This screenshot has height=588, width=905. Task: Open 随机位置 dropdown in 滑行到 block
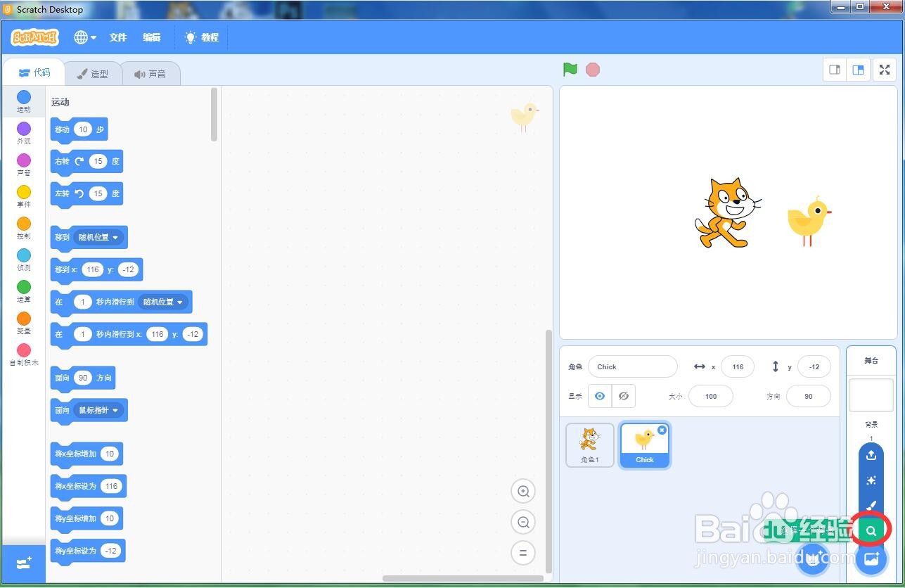coord(163,302)
